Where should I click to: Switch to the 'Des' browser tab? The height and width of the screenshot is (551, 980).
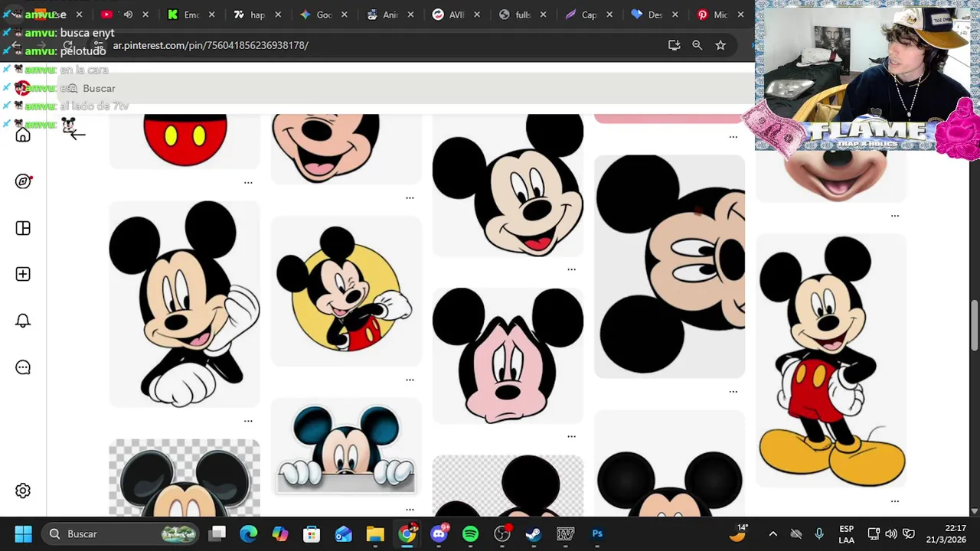[x=648, y=15]
